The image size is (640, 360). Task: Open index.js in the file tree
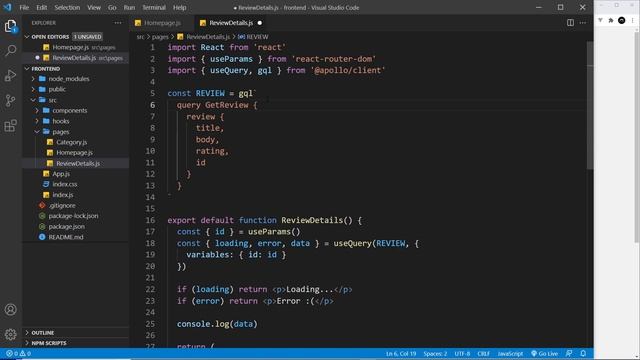click(x=76, y=195)
